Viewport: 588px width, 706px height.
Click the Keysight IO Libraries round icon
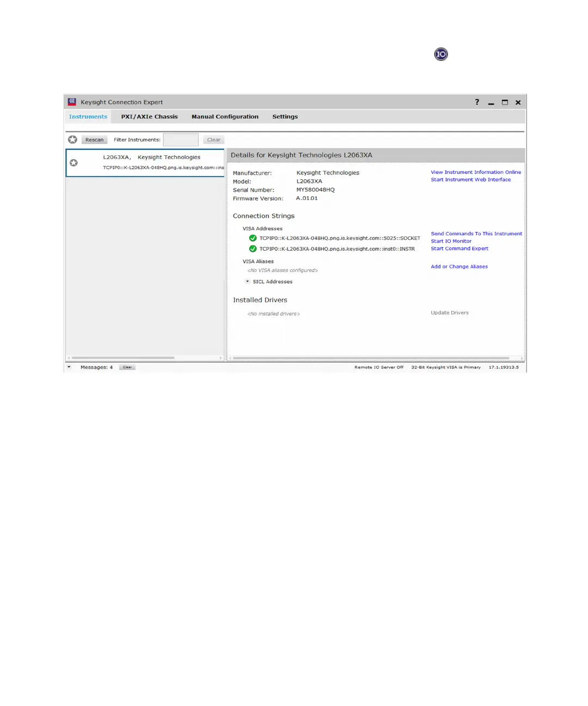441,54
